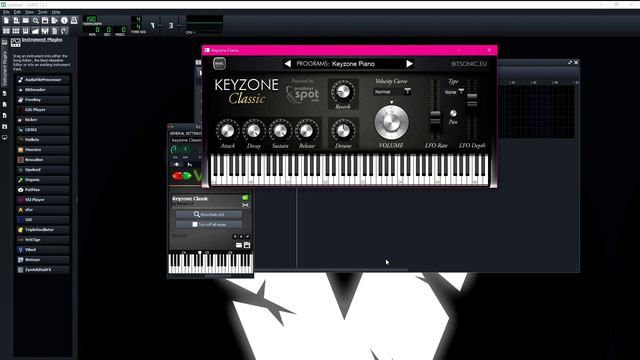Click the Sustain knob
The image size is (640, 360).
[280, 131]
